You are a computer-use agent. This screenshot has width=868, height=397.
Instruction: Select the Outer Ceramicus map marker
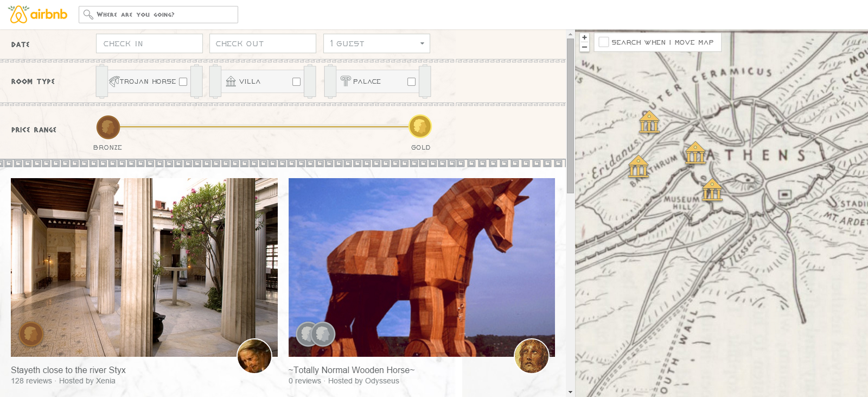649,122
